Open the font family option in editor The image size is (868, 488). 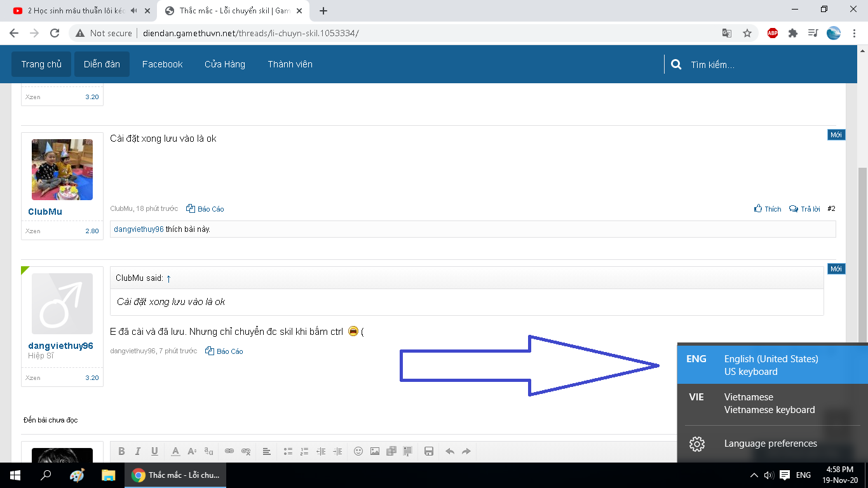[209, 451]
